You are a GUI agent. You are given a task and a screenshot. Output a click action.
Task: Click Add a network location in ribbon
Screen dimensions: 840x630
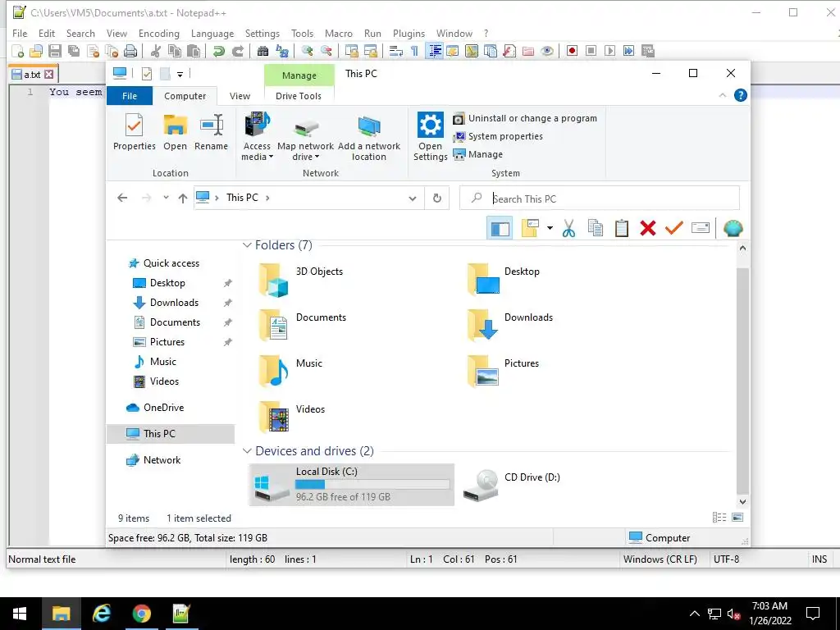pyautogui.click(x=369, y=137)
